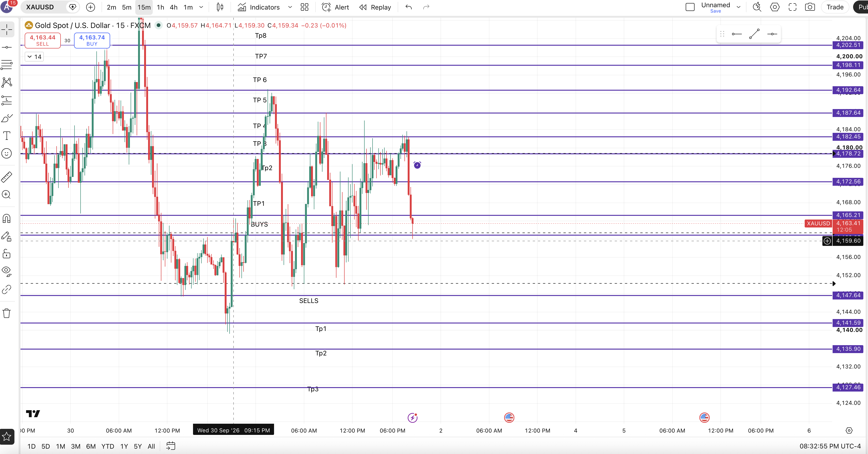868x454 pixels.
Task: Select the forecasting and measurement tool
Action: (x=7, y=100)
